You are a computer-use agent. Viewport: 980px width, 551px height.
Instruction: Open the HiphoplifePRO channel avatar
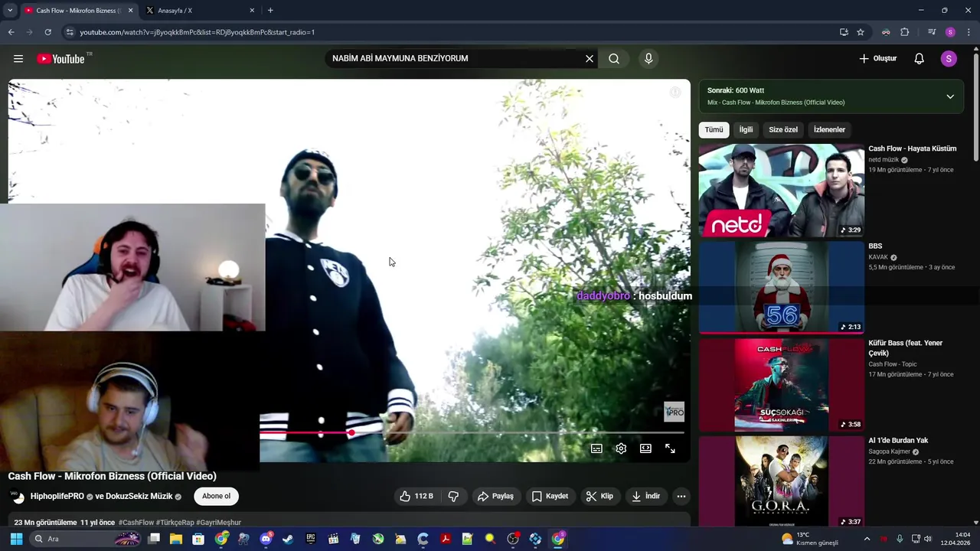tap(18, 497)
